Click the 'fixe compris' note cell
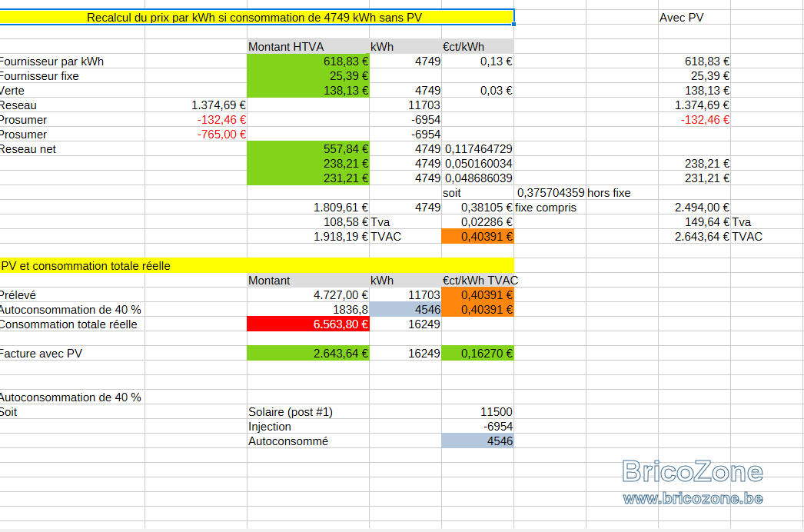The image size is (804, 532). click(x=550, y=208)
